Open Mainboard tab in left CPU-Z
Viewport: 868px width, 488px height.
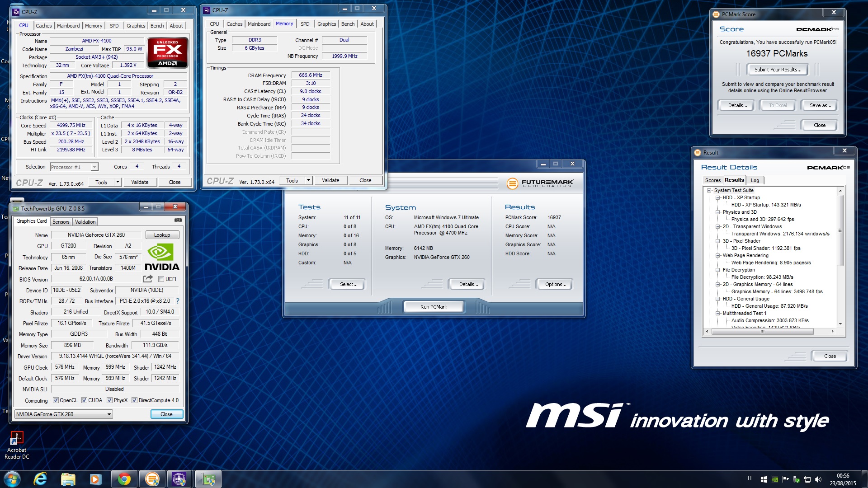[x=68, y=26]
